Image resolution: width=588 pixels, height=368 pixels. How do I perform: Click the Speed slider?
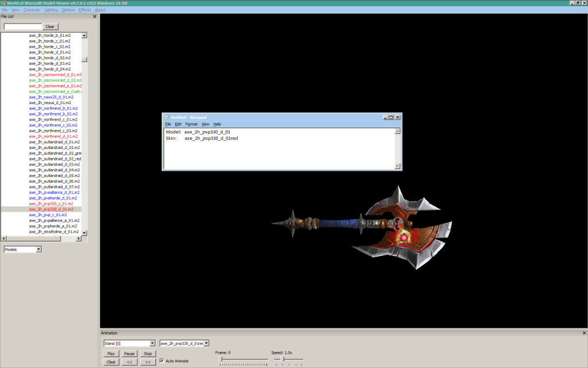click(x=288, y=360)
